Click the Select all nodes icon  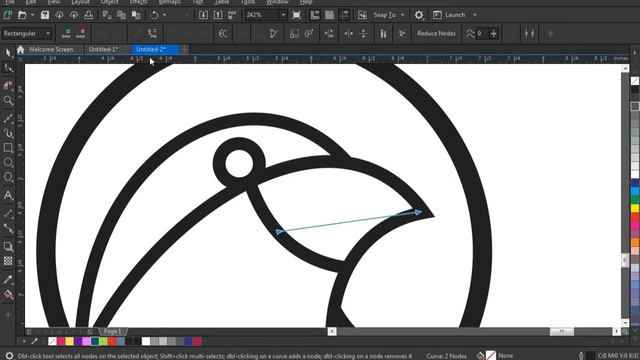(x=402, y=33)
